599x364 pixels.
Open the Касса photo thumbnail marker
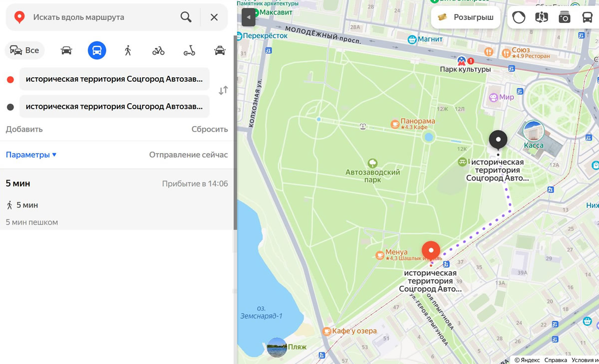pyautogui.click(x=534, y=131)
